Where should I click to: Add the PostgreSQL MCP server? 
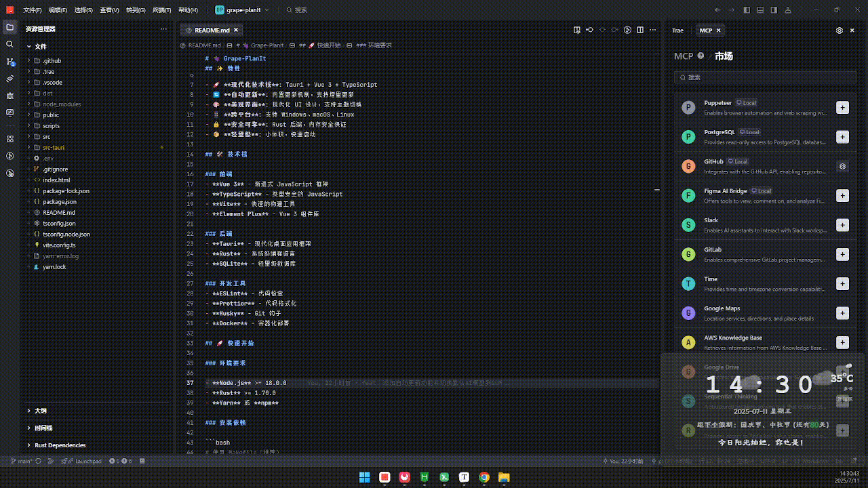842,137
